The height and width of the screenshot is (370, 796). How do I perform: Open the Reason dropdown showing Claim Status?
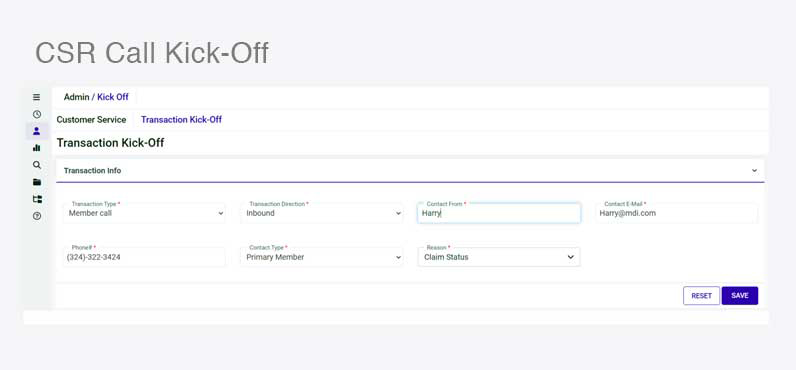[x=499, y=257]
